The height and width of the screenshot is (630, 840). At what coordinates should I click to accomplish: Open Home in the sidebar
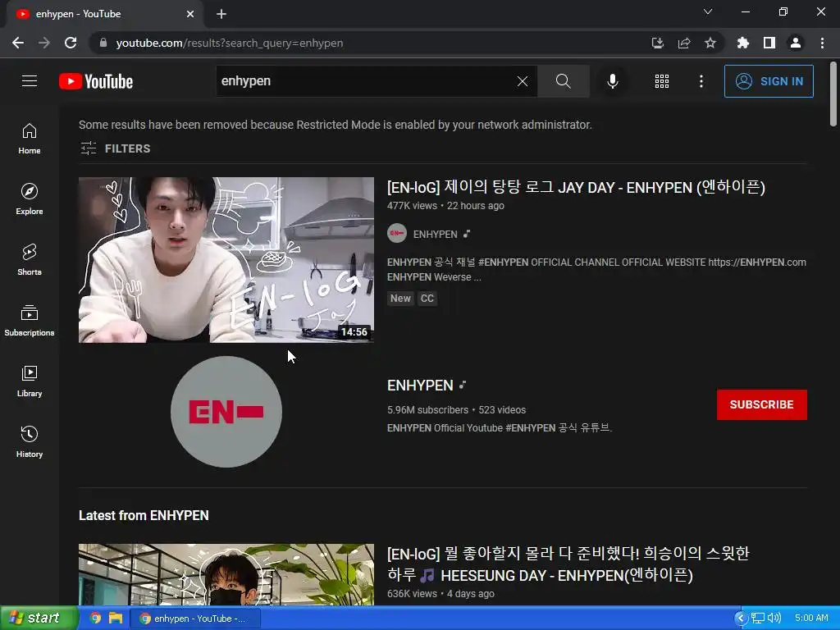click(30, 139)
